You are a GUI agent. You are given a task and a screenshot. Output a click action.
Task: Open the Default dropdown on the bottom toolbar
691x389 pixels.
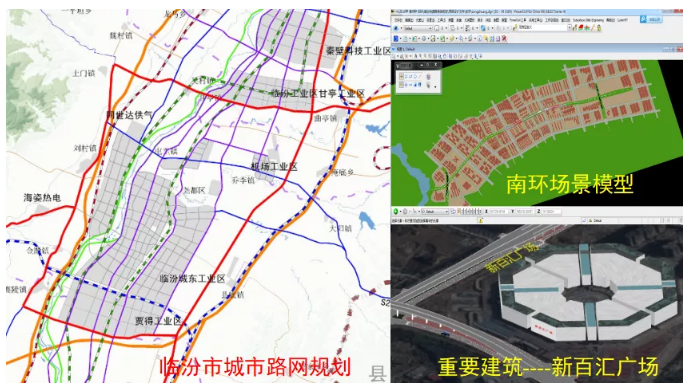coord(435,211)
